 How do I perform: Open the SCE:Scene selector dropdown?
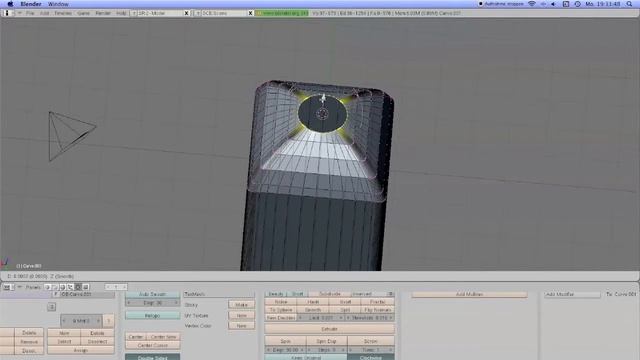tap(198, 13)
